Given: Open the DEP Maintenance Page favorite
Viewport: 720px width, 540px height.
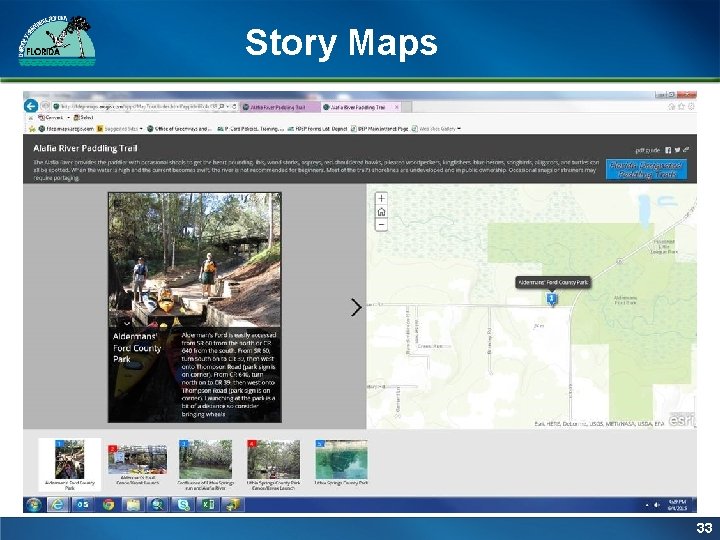Looking at the screenshot, I should pyautogui.click(x=380, y=129).
